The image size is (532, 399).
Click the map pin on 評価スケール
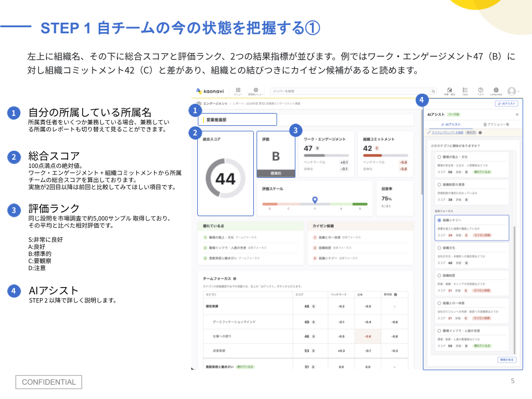coord(315,199)
